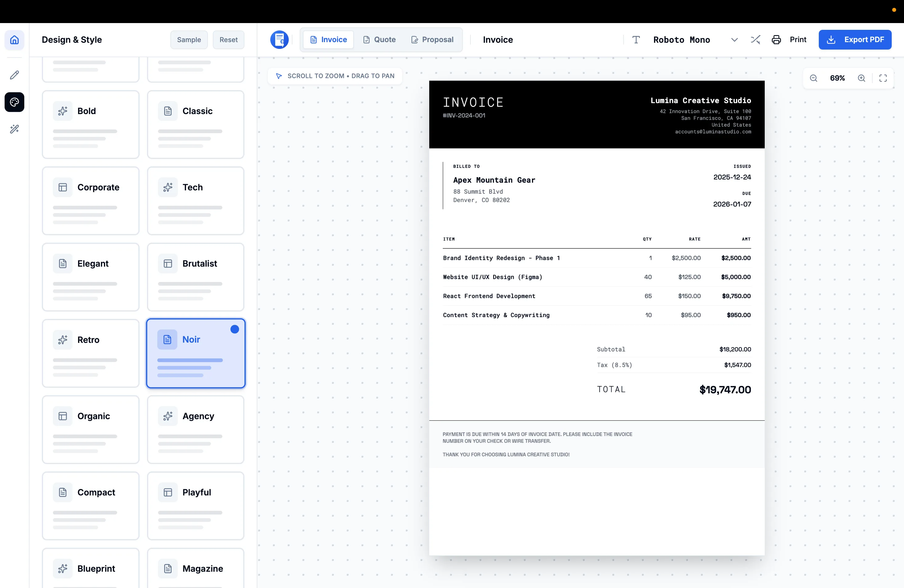Open the pencil Edit icon in sidebar
Image resolution: width=904 pixels, height=588 pixels.
click(x=14, y=75)
